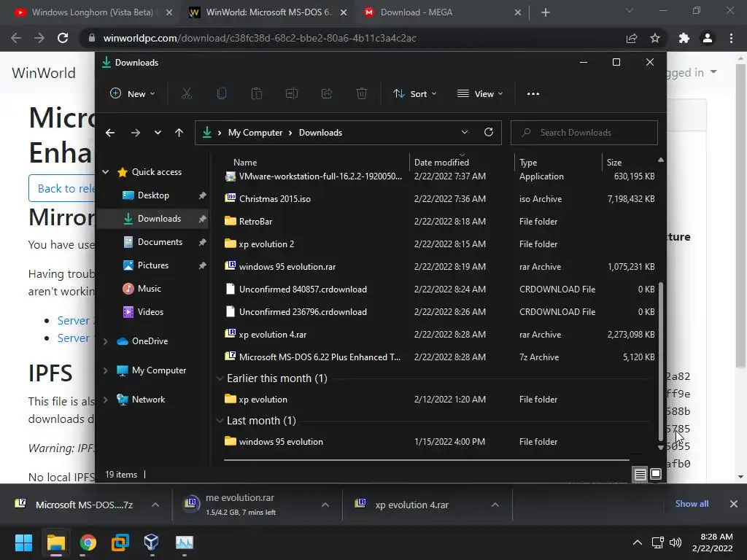Open options arrow for me evolution.rar download

click(x=325, y=505)
